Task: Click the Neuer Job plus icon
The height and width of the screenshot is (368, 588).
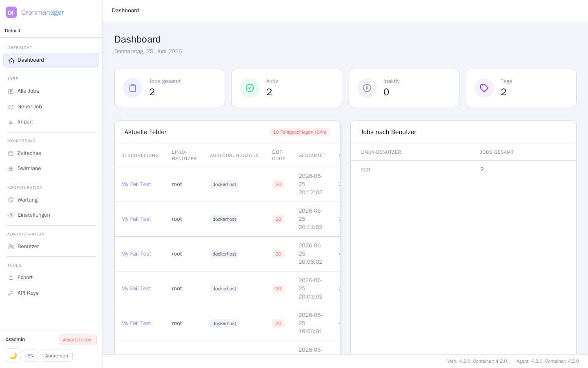Action: click(x=11, y=107)
